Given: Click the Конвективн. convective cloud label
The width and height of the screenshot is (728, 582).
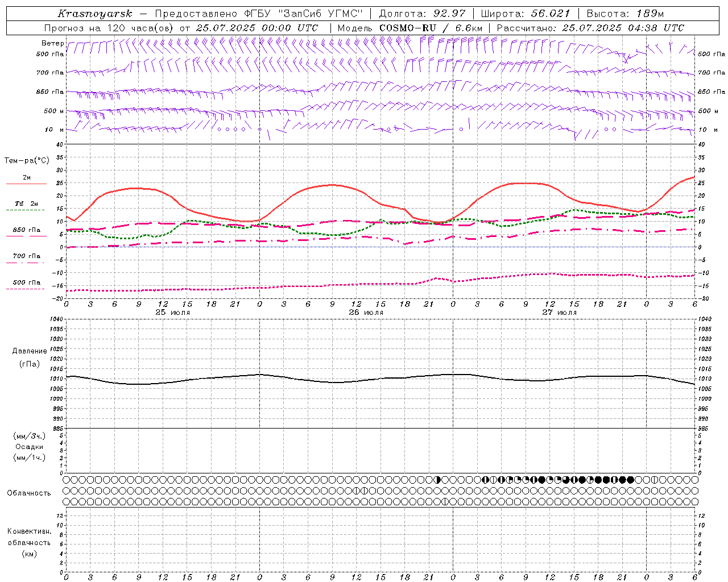Looking at the screenshot, I should click(29, 531).
